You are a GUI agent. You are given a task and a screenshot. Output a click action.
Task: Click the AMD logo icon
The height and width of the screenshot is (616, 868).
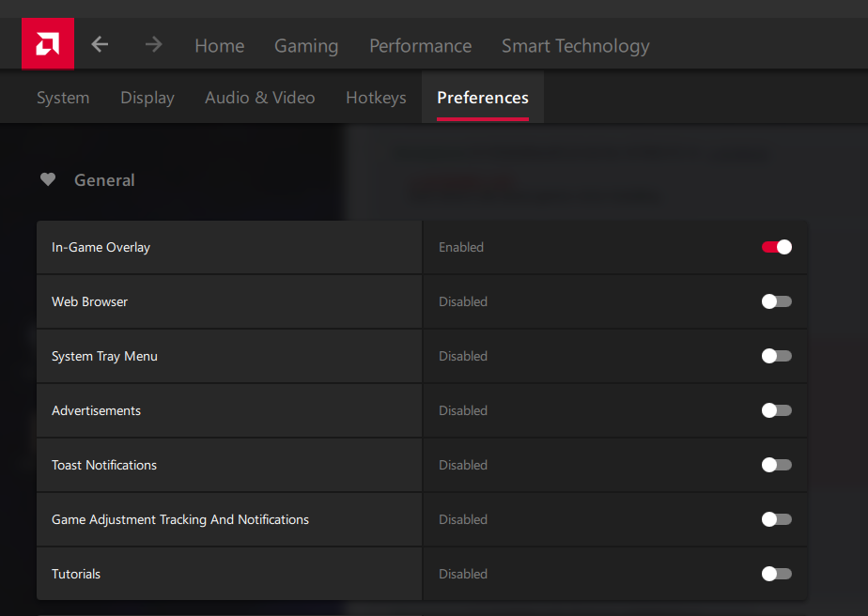point(48,44)
